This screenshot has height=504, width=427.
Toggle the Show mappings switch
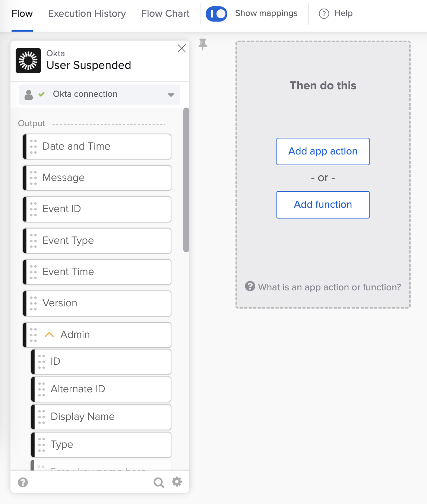(x=216, y=14)
